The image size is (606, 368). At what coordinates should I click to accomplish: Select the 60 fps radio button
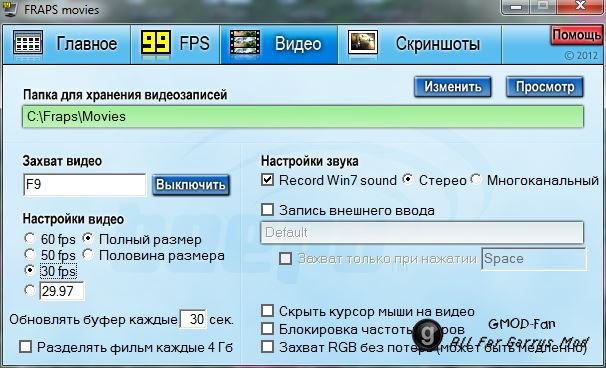tap(30, 239)
